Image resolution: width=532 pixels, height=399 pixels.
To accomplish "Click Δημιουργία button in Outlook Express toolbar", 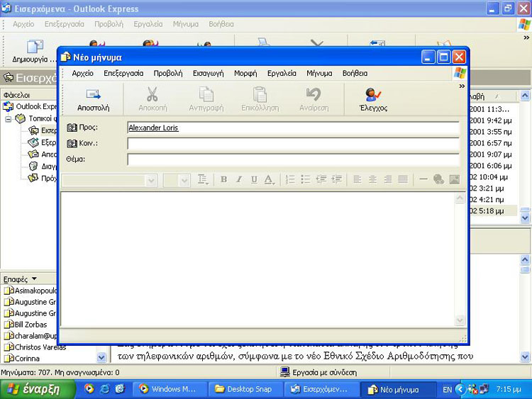I will pyautogui.click(x=34, y=51).
